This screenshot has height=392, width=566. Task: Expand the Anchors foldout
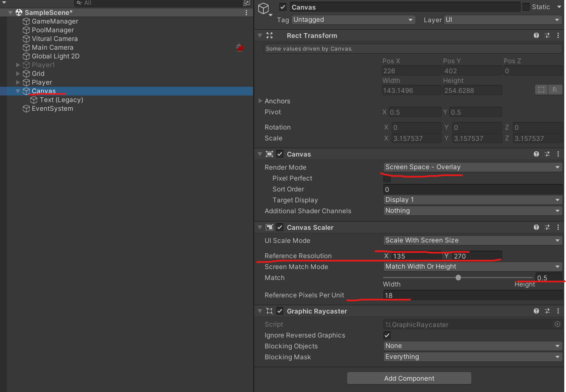[x=260, y=101]
